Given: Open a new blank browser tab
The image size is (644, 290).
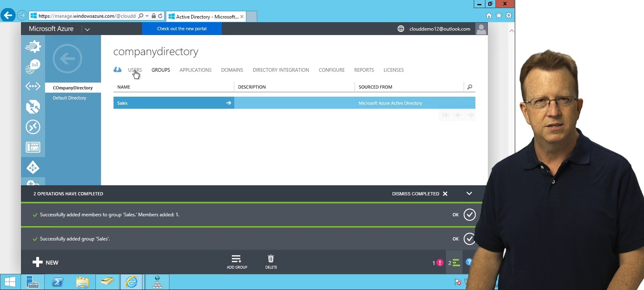Looking at the screenshot, I should (252, 17).
